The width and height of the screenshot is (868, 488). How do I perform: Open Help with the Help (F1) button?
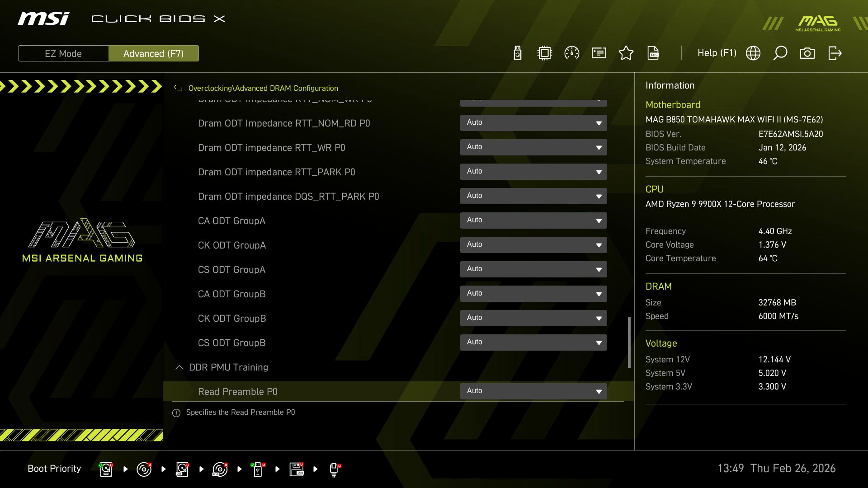[717, 53]
